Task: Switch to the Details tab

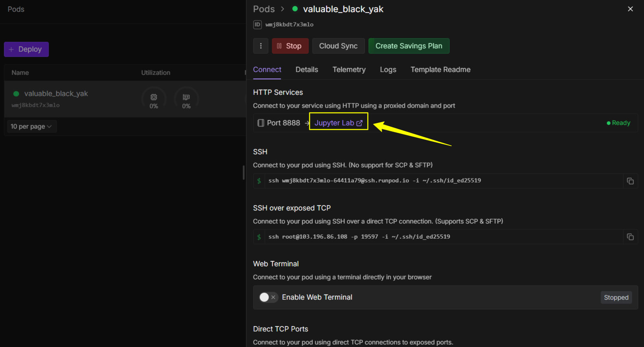Action: (307, 70)
